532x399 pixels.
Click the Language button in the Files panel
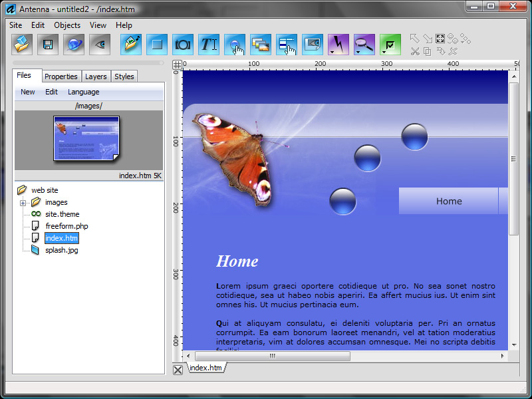click(83, 92)
